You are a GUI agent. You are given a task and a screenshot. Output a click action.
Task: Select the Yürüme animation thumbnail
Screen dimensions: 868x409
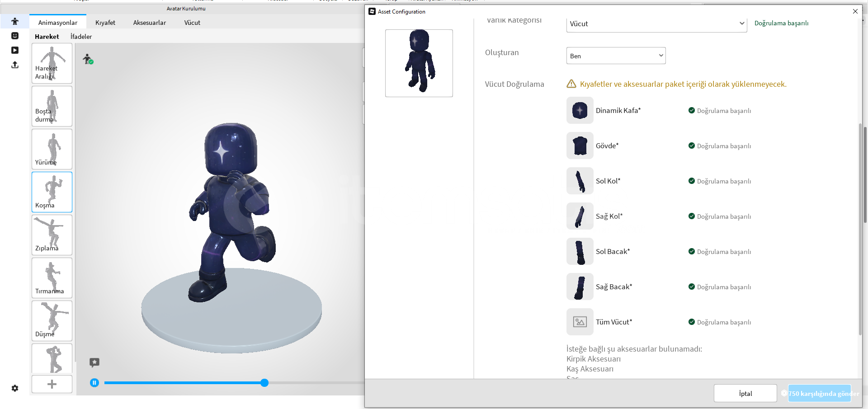coord(52,149)
